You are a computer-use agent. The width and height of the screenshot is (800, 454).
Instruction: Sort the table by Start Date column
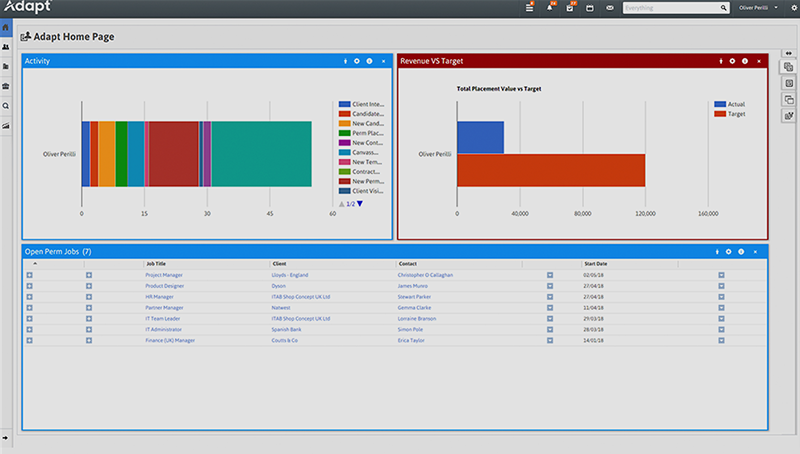pyautogui.click(x=595, y=264)
